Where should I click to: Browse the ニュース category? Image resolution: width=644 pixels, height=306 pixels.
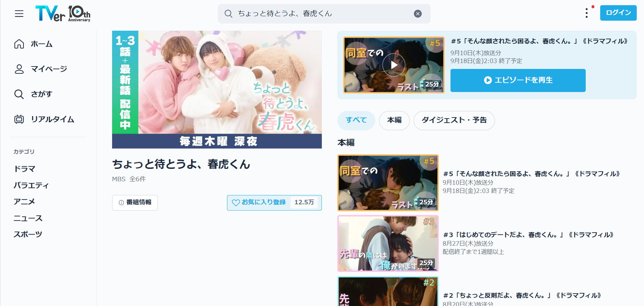[28, 218]
